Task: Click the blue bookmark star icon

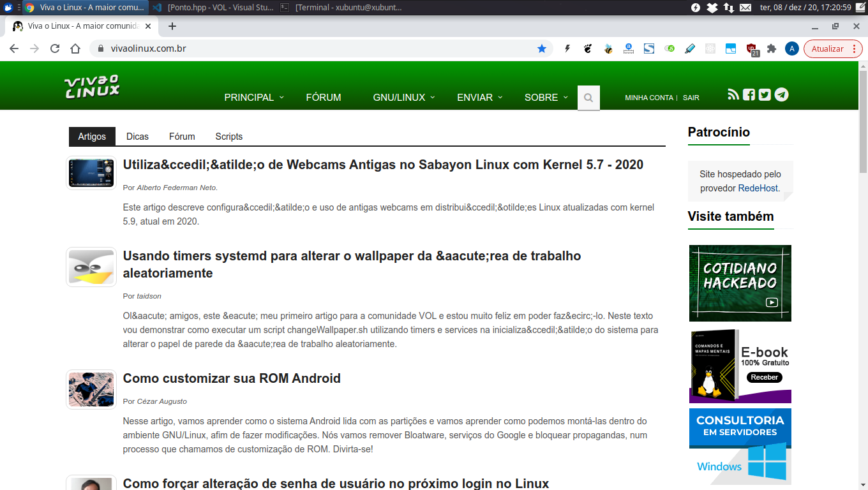Action: point(542,48)
